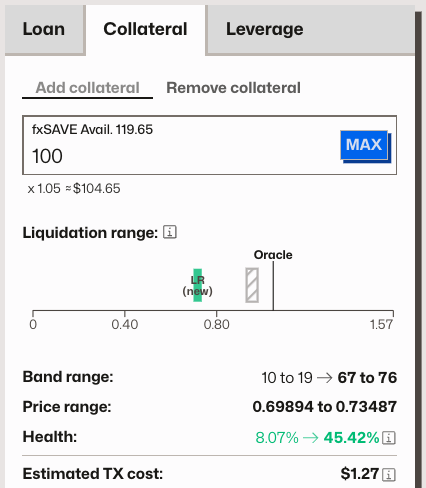
Task: Click the price range 0.69894 to 0.73487
Action: pyautogui.click(x=325, y=407)
